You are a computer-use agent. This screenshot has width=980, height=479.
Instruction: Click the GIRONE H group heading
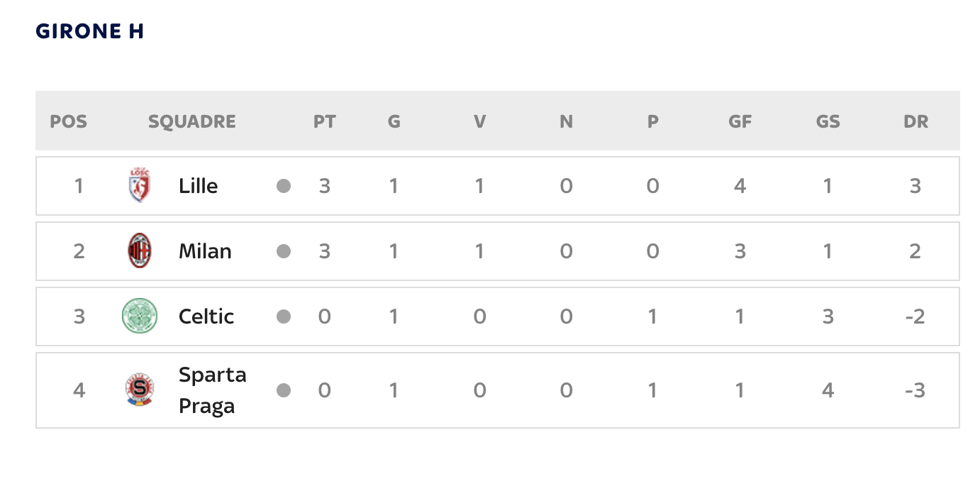point(90,32)
